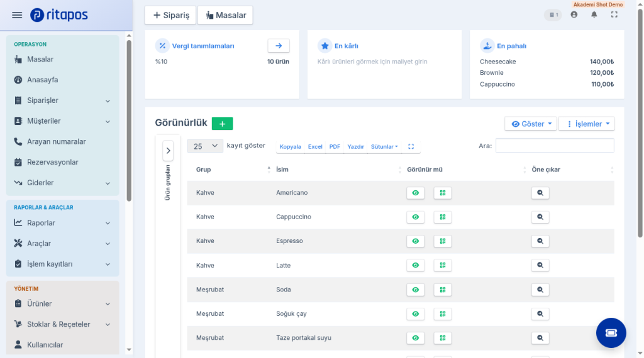
Task: Click the Excel export button
Action: click(x=315, y=146)
